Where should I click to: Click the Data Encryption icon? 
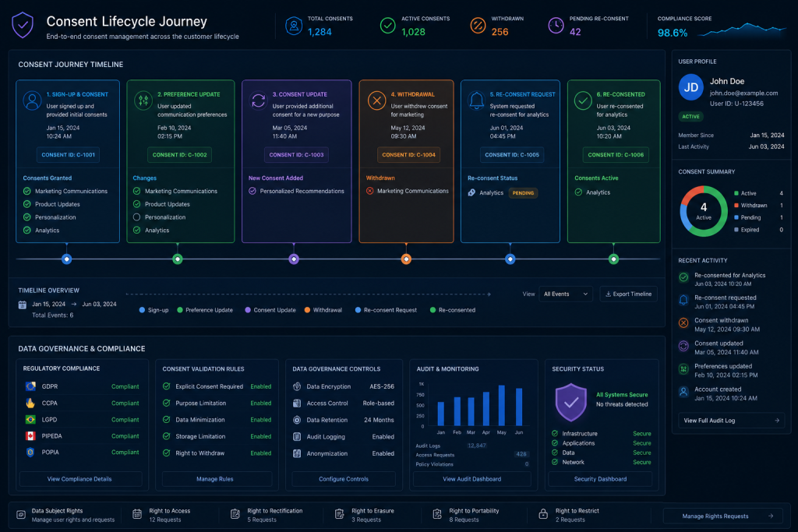297,386
